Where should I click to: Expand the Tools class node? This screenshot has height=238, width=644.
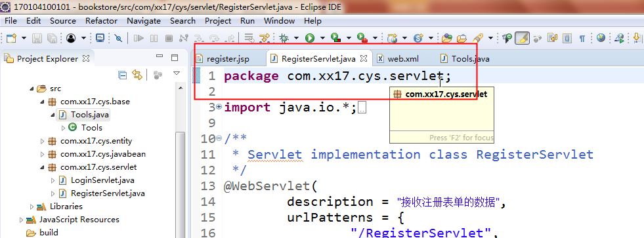[x=63, y=128]
